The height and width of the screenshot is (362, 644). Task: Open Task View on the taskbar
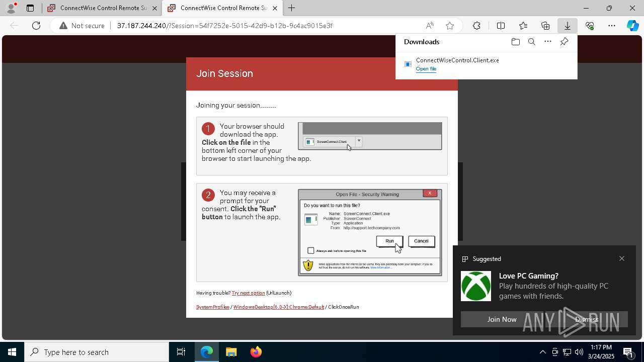(181, 352)
